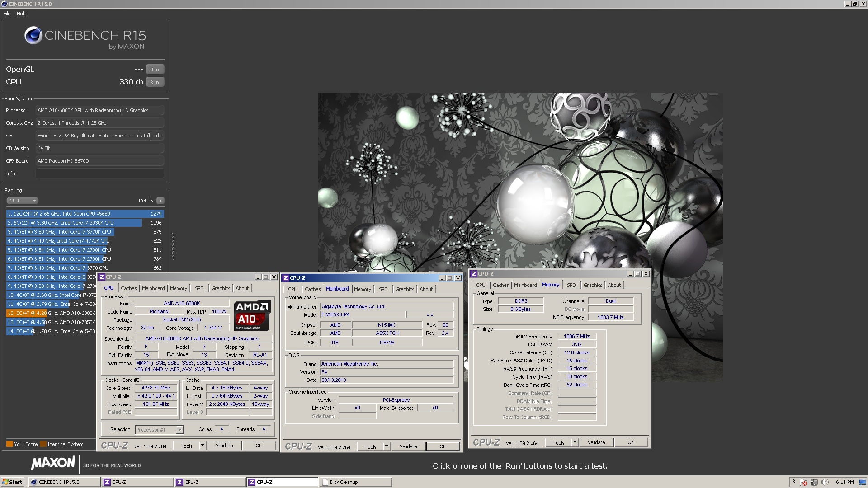Click the network tray icon
This screenshot has width=868, height=488.
[x=814, y=482]
